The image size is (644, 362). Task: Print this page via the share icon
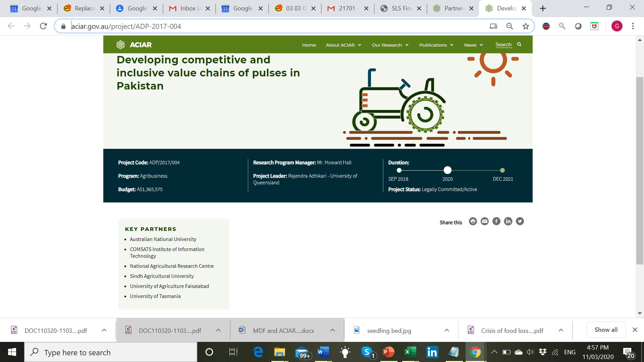pyautogui.click(x=473, y=221)
